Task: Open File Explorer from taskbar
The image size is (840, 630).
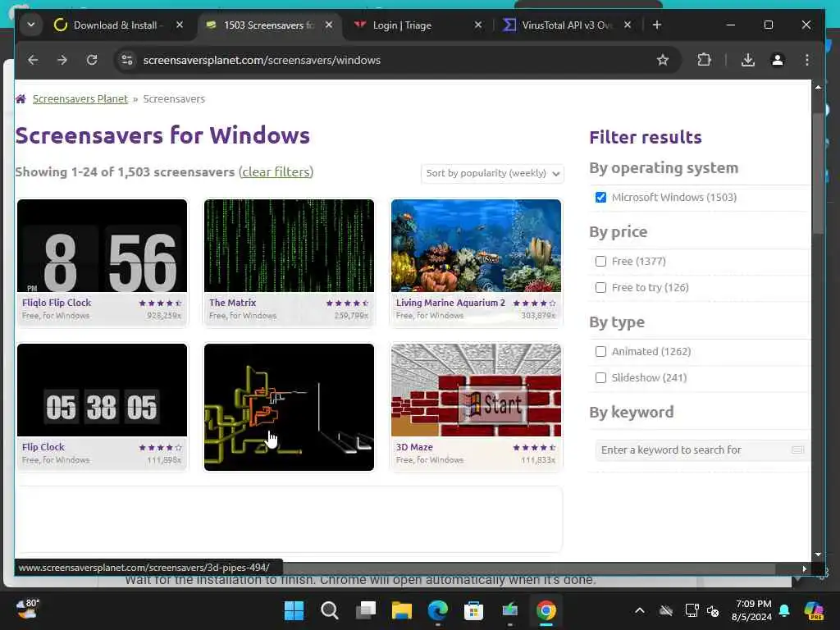Action: (402, 610)
